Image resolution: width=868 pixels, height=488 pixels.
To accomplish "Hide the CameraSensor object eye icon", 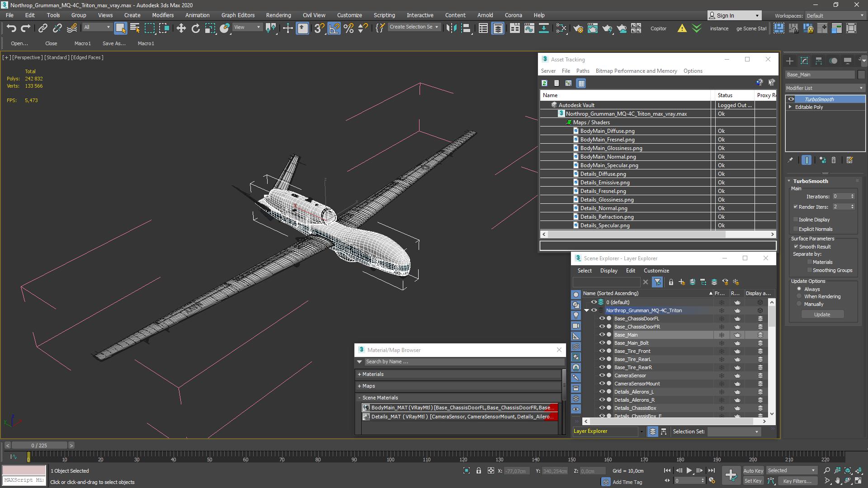I will point(602,375).
